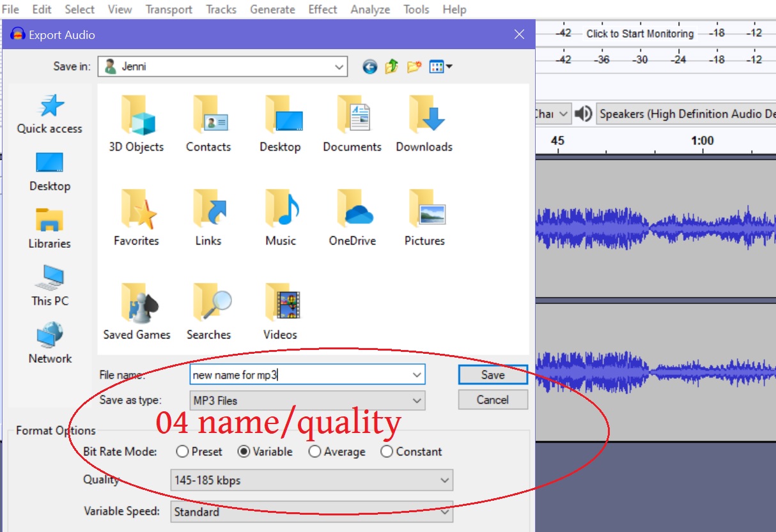Click the Speakers playback volume icon

tap(584, 114)
